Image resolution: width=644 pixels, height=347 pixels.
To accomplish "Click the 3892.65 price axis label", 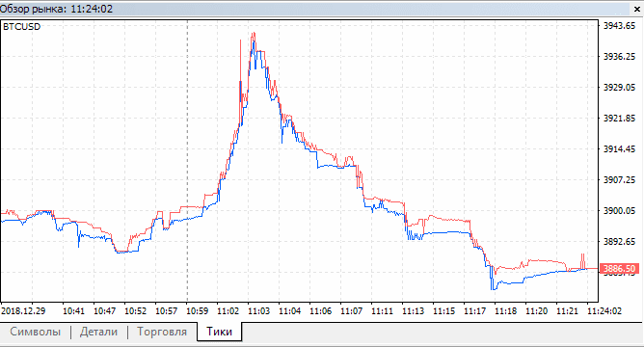I will pyautogui.click(x=619, y=242).
